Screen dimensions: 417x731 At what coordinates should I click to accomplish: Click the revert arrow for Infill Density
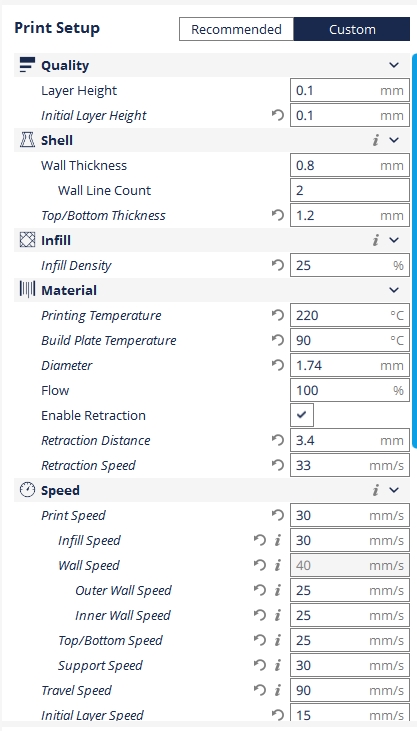278,265
